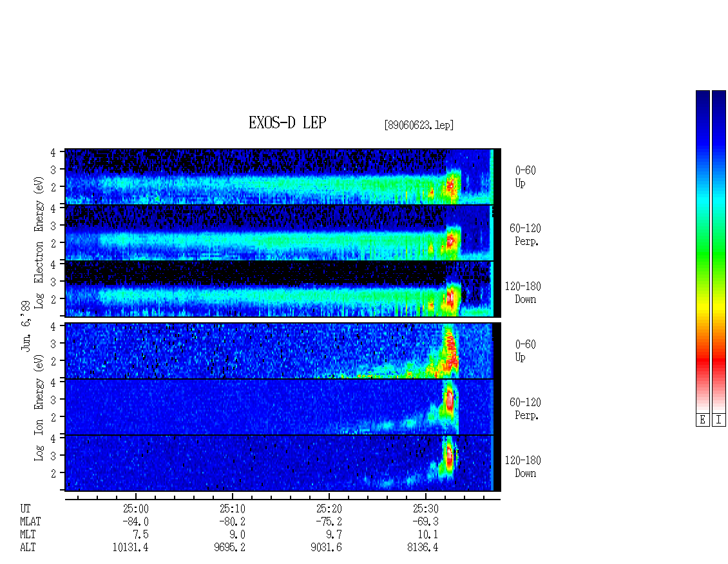Image resolution: width=728 pixels, height=564 pixels.
Task: Click the Jun. 6, '89 date label
Action: tap(26, 326)
